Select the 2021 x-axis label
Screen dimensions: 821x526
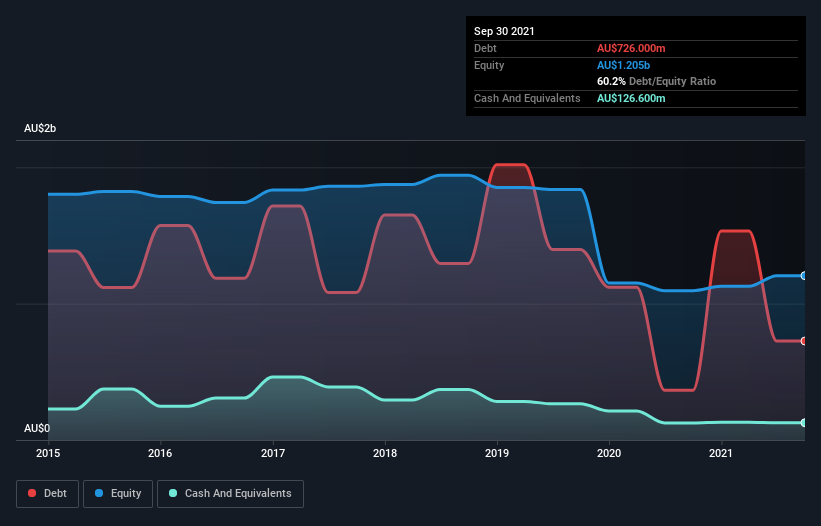(x=720, y=453)
